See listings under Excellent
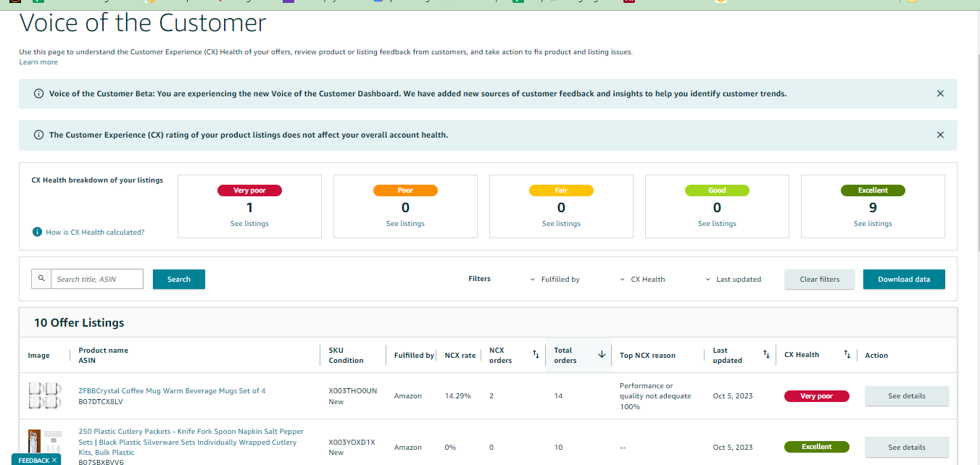Viewport: 980px width, 465px height. pos(873,224)
